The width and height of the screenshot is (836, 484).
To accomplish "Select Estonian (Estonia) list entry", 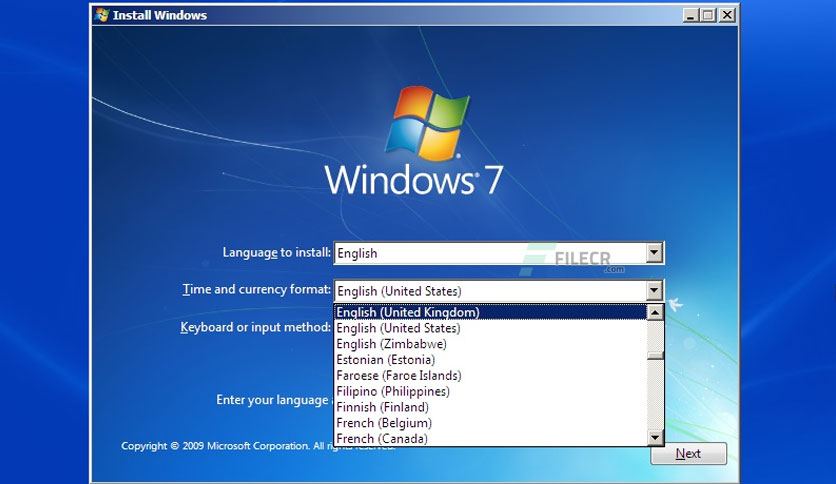I will pos(491,360).
